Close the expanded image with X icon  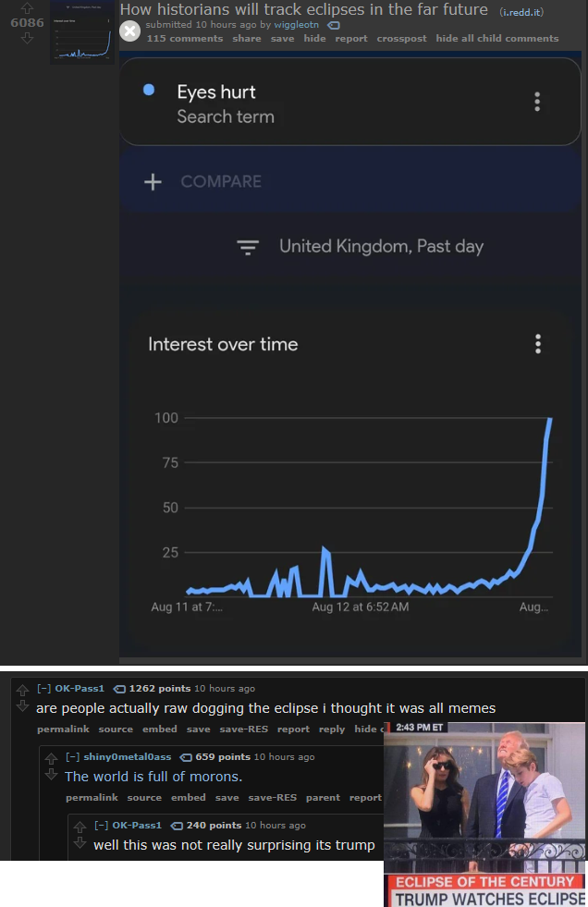click(x=130, y=31)
